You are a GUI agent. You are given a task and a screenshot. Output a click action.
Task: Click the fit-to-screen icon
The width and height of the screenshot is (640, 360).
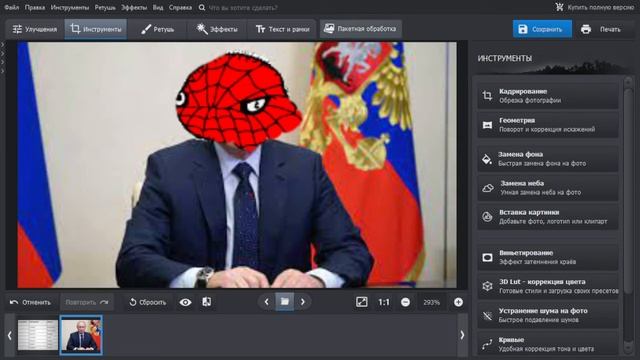tap(362, 302)
